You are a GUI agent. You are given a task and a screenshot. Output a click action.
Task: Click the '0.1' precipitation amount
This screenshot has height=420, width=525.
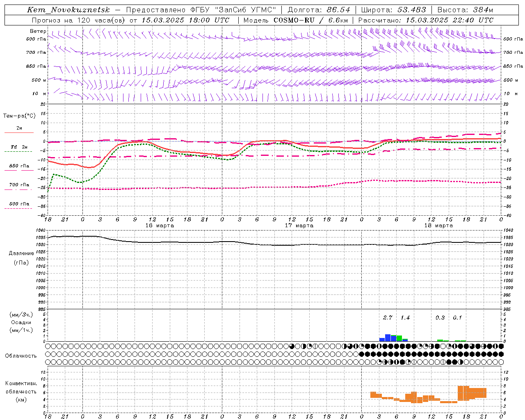pos(457,318)
